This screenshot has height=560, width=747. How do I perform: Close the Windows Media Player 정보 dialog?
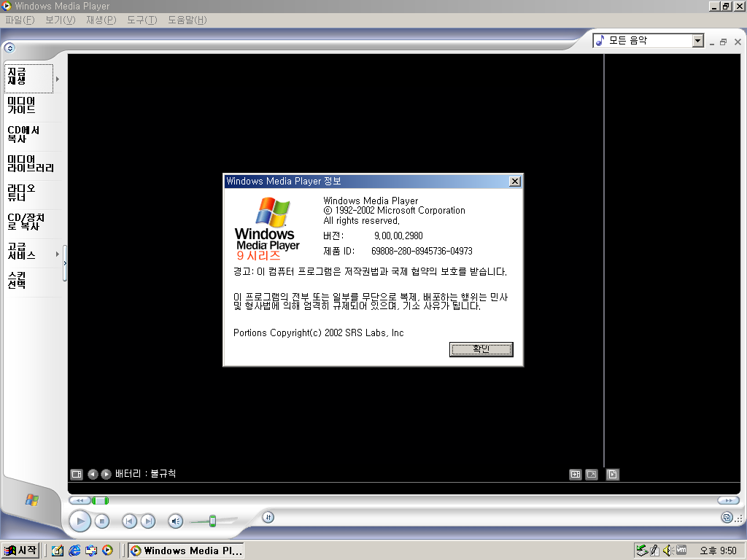coord(514,182)
